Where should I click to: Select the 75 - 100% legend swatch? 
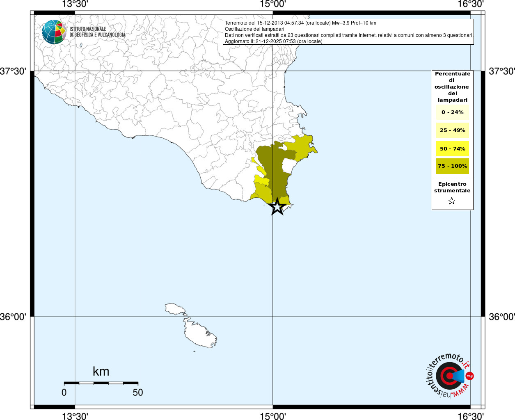click(x=452, y=166)
